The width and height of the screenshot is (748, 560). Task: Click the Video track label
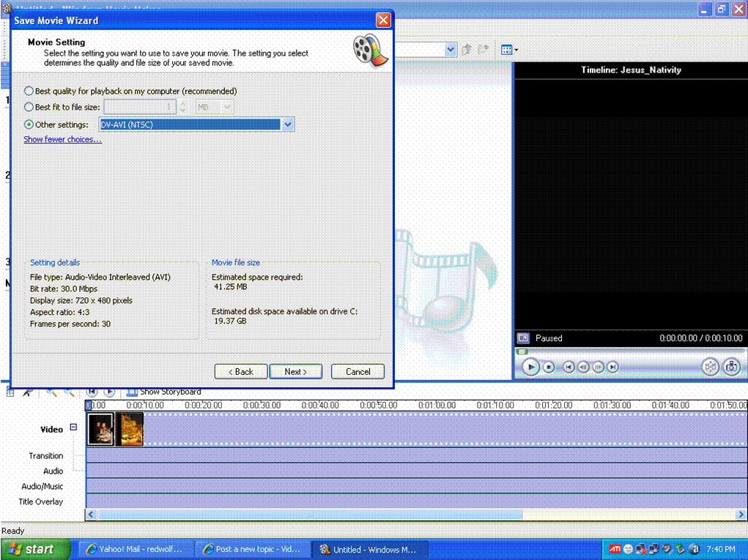(x=51, y=430)
